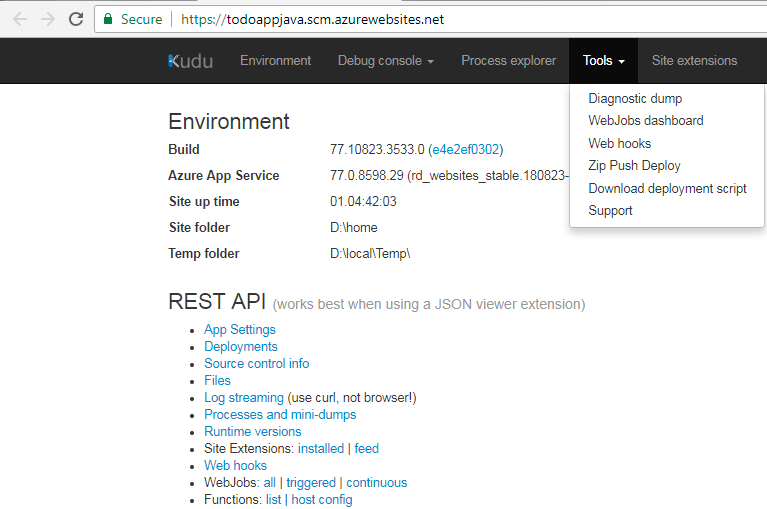Reload the page with refresh icon
The width and height of the screenshot is (767, 509).
coord(76,19)
